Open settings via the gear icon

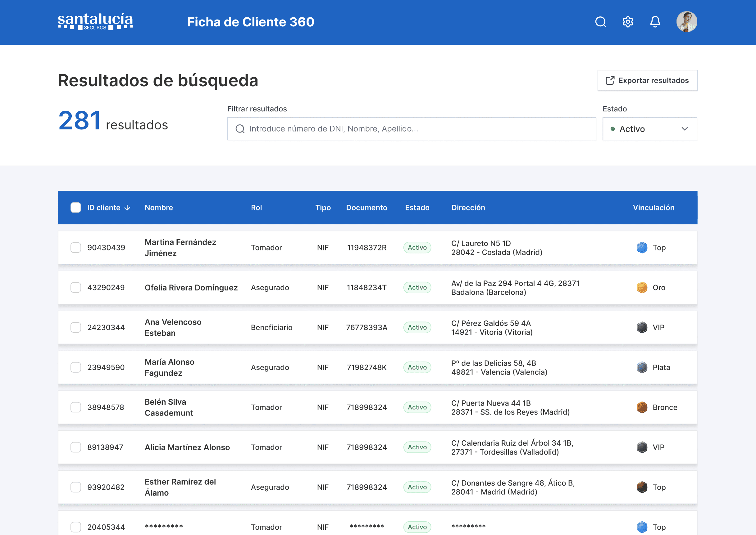tap(628, 22)
